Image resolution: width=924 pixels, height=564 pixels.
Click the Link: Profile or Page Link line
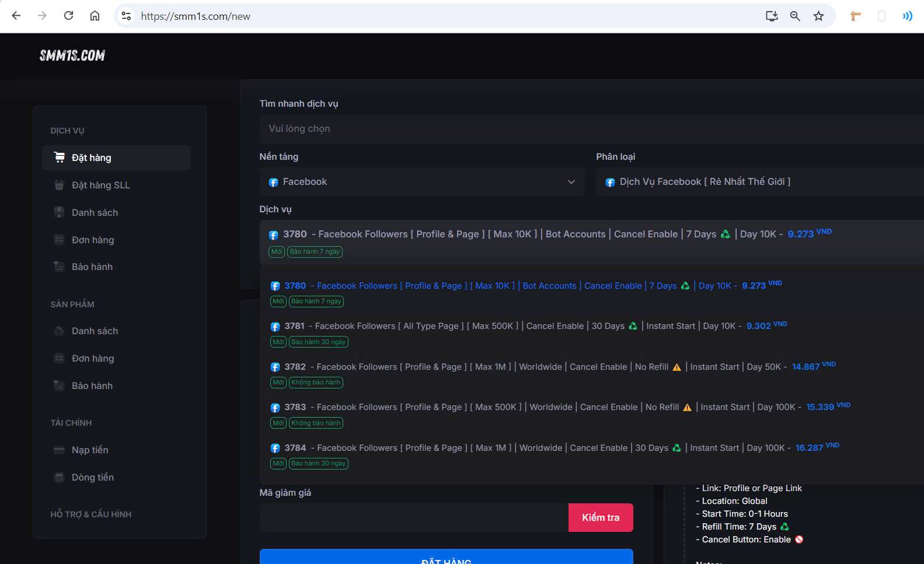click(749, 488)
